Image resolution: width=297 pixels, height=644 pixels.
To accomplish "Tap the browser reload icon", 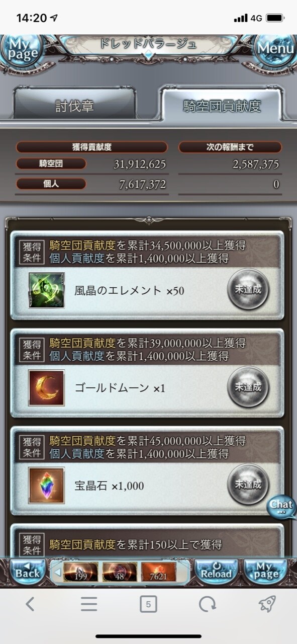I will [207, 604].
